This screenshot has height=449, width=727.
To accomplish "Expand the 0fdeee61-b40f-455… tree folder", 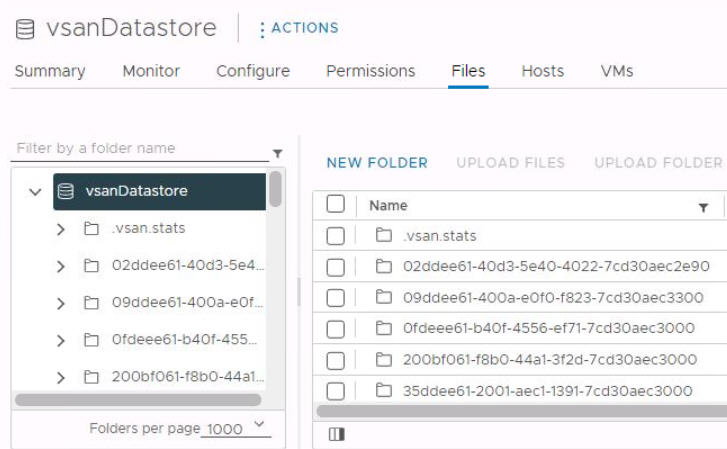I will (x=60, y=340).
